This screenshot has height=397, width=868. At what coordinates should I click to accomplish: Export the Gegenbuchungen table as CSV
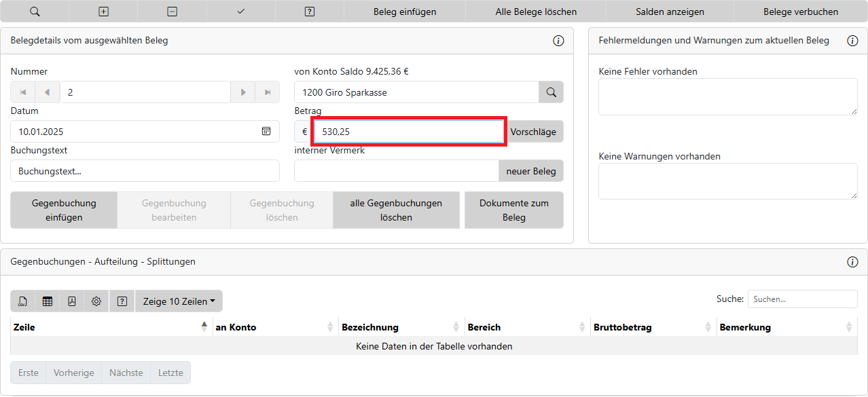pyautogui.click(x=23, y=301)
